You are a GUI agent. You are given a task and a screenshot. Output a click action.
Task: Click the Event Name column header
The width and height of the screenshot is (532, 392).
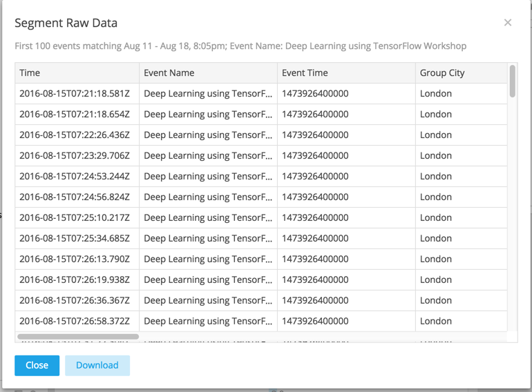[208, 72]
